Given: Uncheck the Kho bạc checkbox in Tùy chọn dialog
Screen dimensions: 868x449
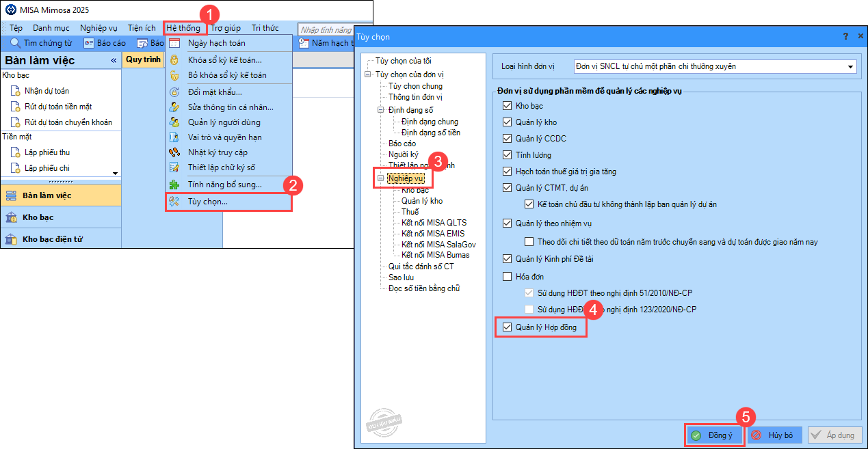Looking at the screenshot, I should pos(507,106).
